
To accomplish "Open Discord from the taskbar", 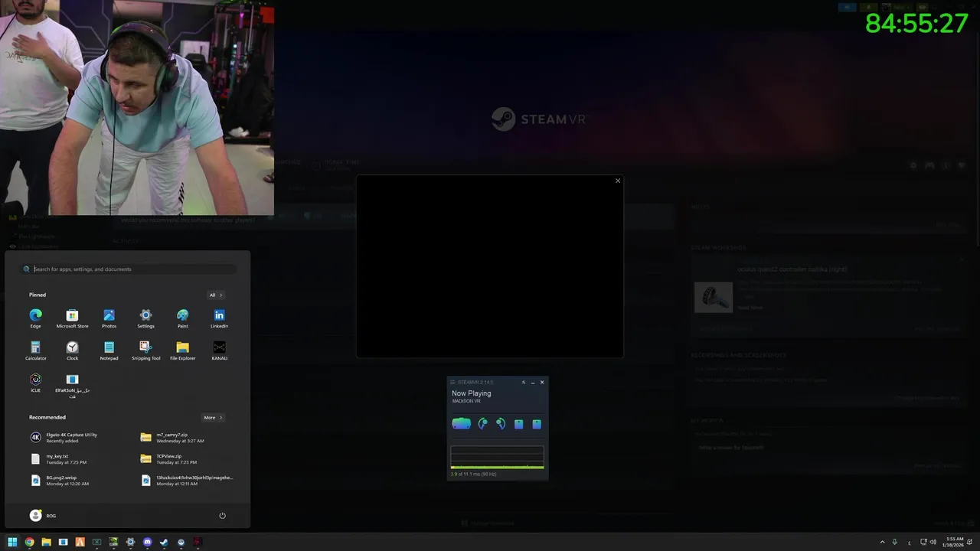I will click(147, 542).
